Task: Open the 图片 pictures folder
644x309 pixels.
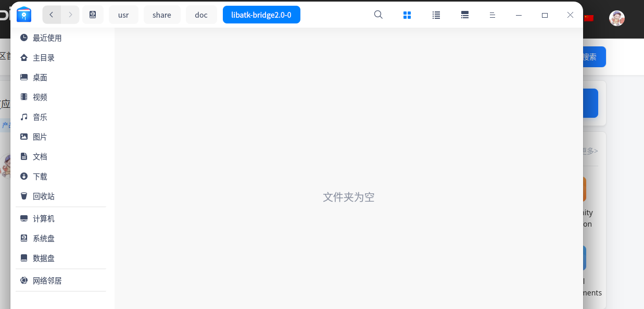Action: pyautogui.click(x=40, y=137)
